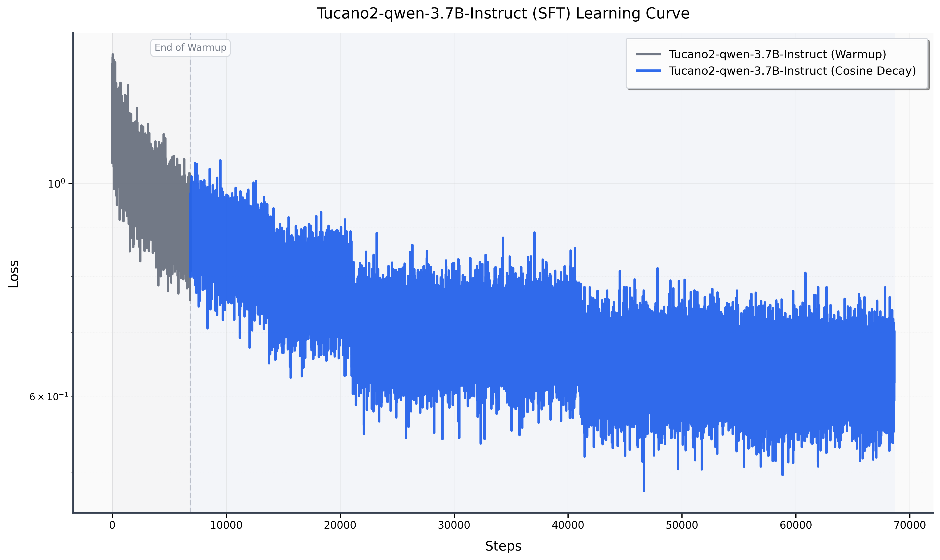The height and width of the screenshot is (560, 940).
Task: Click the blue Cosine Decay legend line swatch
Action: point(649,71)
